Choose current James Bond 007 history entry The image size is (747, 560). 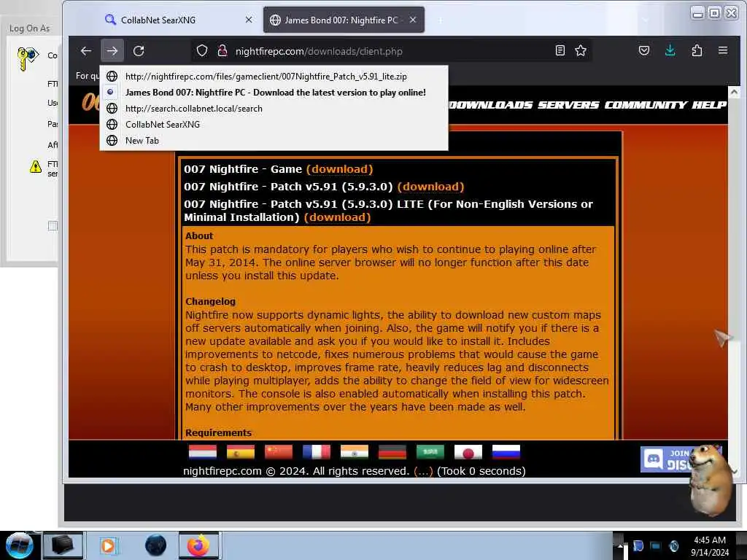click(x=274, y=93)
